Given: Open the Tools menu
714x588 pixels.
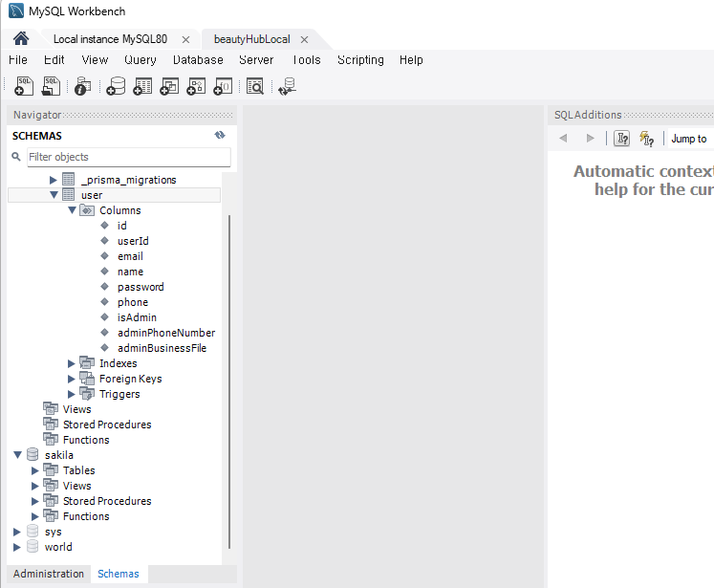Looking at the screenshot, I should pyautogui.click(x=307, y=59).
